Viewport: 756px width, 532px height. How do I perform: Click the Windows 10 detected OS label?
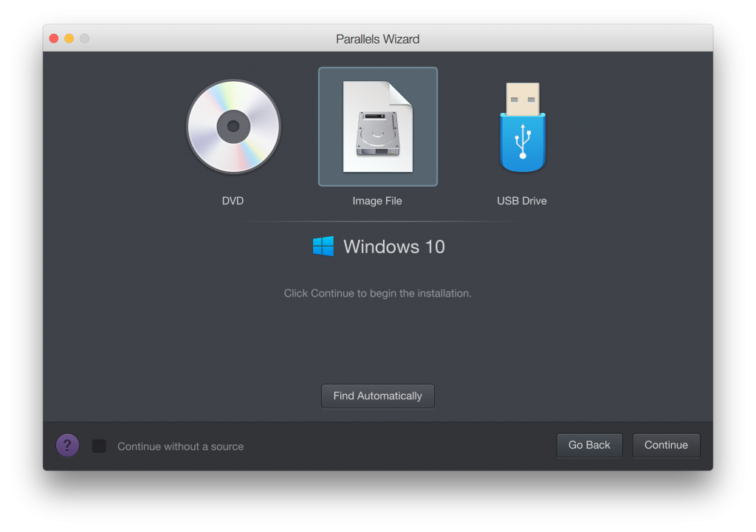(394, 246)
